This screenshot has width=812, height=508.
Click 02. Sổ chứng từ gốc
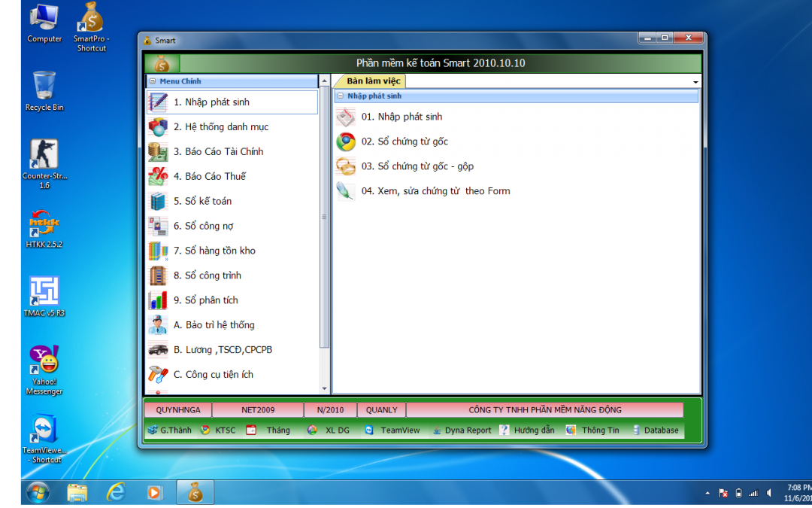click(404, 141)
